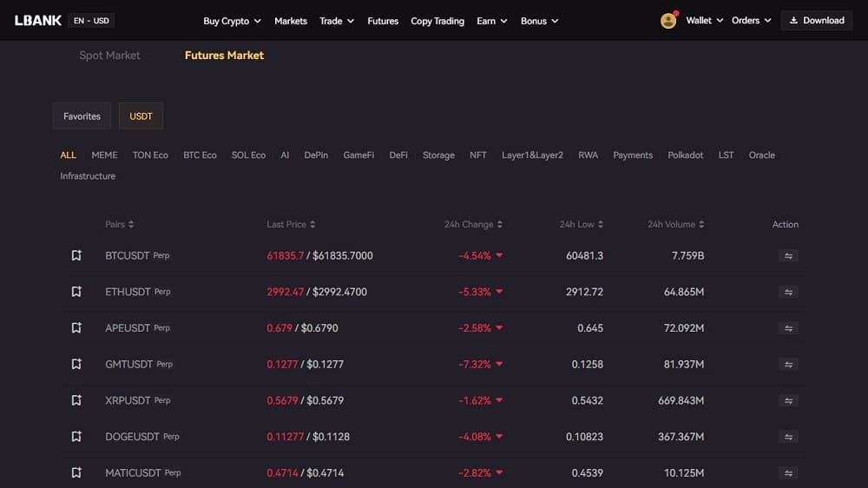868x488 pixels.
Task: Open trade action for BTCUSDT
Action: [788, 256]
